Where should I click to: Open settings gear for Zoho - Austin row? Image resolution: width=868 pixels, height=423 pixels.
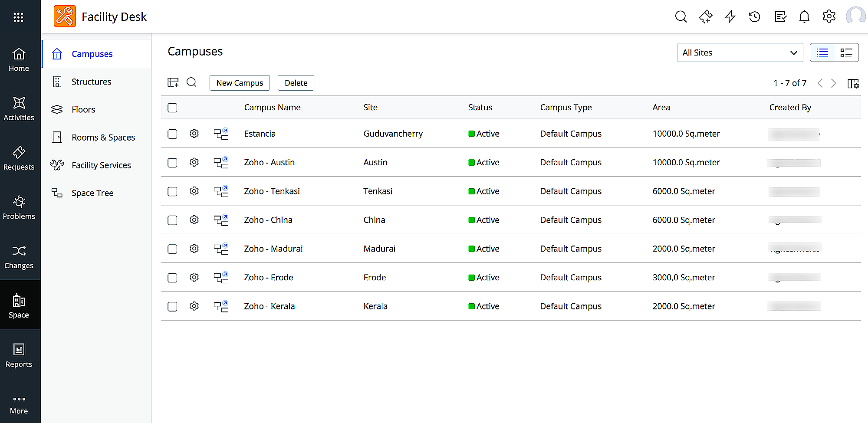[194, 162]
